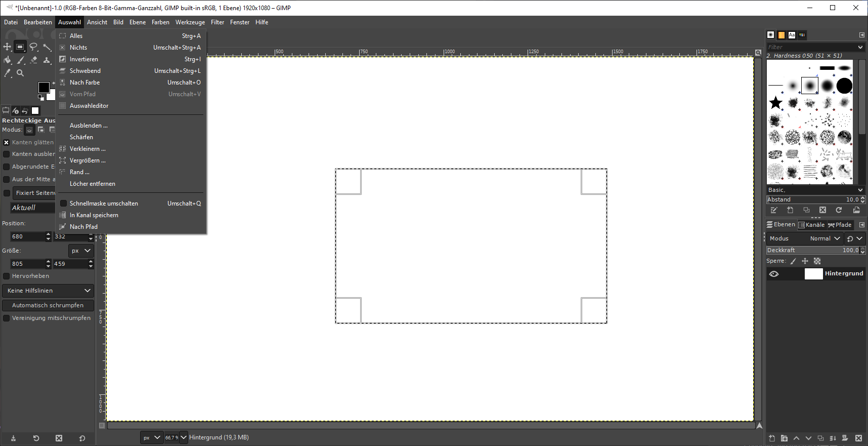Pick the Bucket Fill tool

(x=7, y=60)
